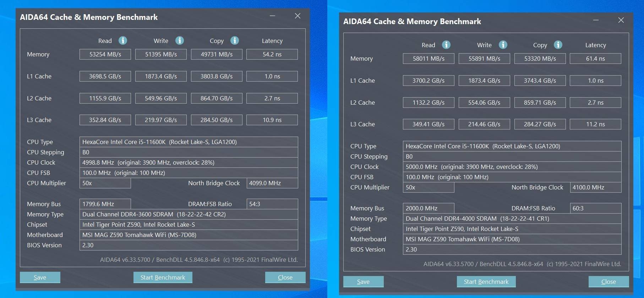Click DRAM:FSB Ratio value 60:3
Viewport: 644px width, 298px height.
[596, 208]
